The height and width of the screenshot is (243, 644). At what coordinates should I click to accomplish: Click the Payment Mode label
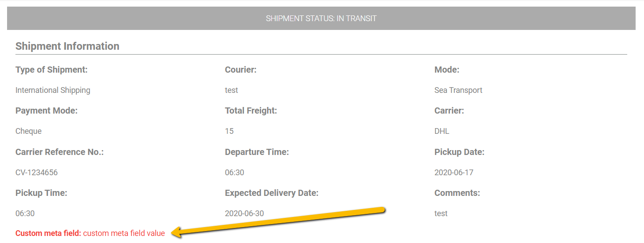click(46, 111)
